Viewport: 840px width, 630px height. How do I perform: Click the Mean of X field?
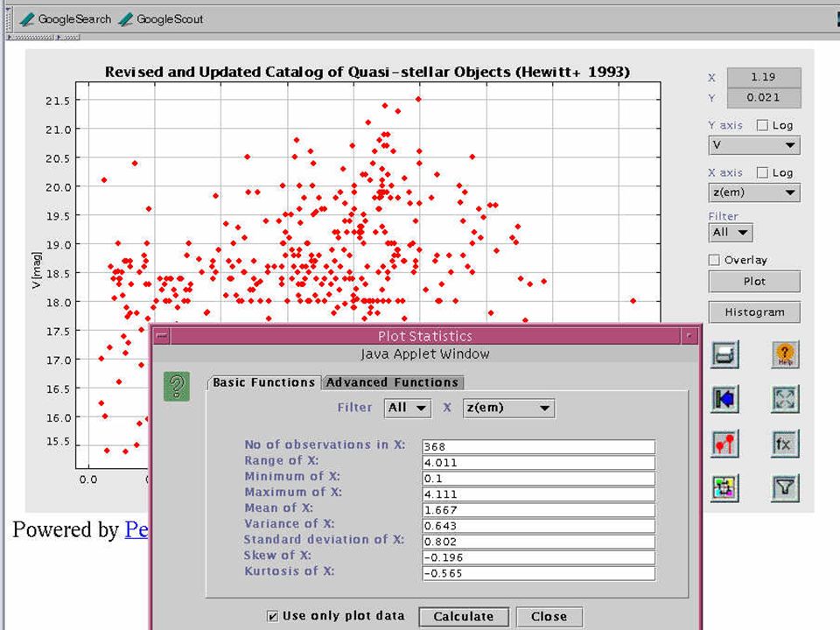tap(538, 510)
